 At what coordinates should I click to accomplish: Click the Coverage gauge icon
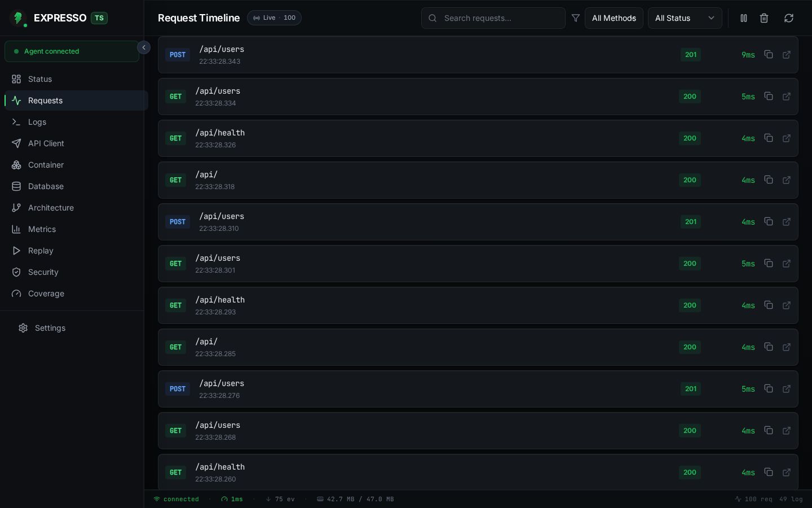16,294
